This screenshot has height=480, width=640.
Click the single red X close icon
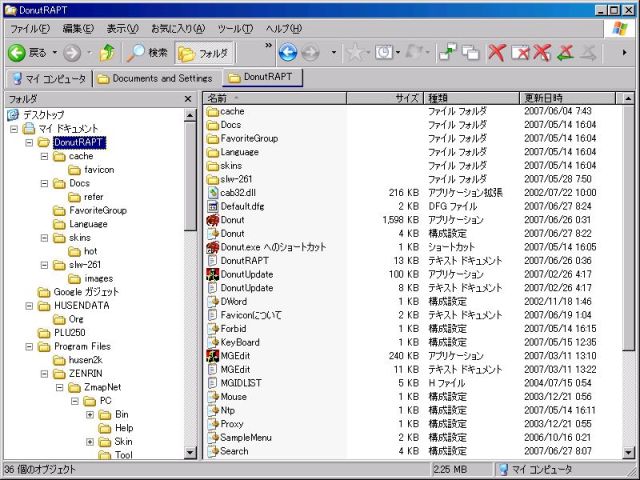click(x=497, y=53)
